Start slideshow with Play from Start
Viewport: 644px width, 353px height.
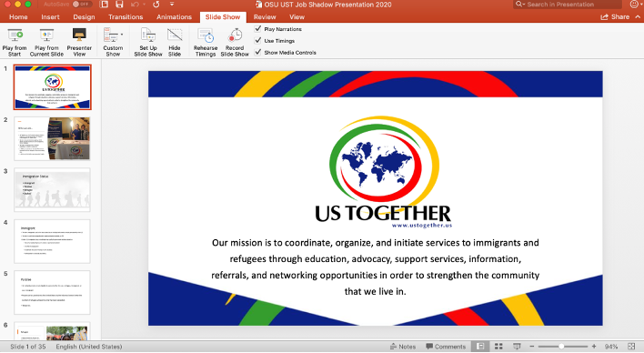click(15, 43)
